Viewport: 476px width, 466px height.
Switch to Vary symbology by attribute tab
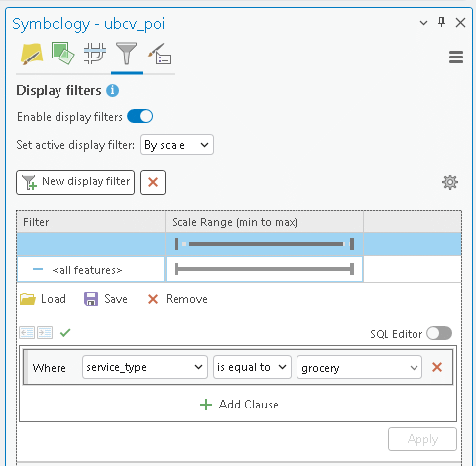(x=62, y=54)
